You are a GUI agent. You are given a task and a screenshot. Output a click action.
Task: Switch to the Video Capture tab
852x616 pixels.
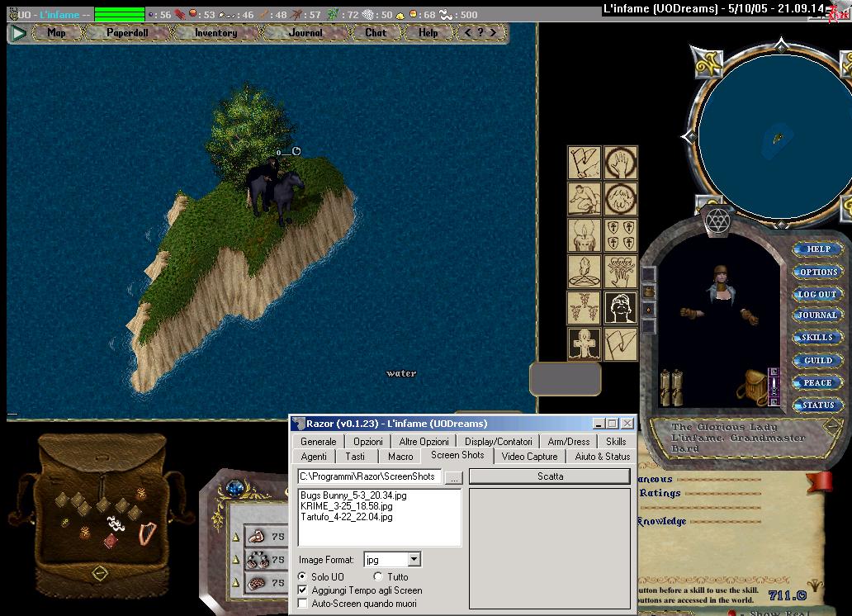529,457
